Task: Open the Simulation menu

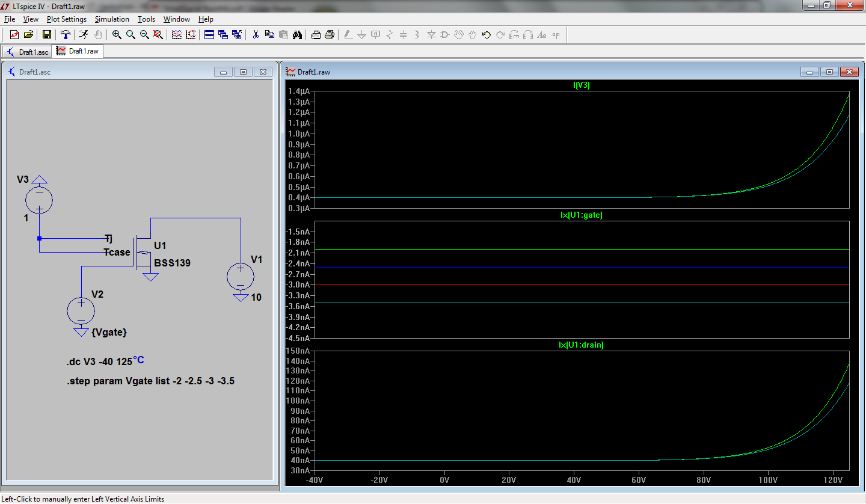Action: click(x=112, y=19)
